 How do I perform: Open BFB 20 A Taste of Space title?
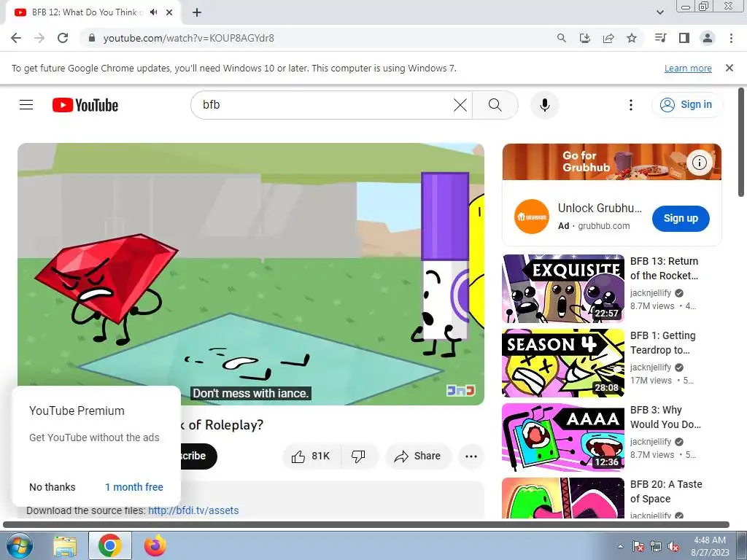(x=666, y=491)
